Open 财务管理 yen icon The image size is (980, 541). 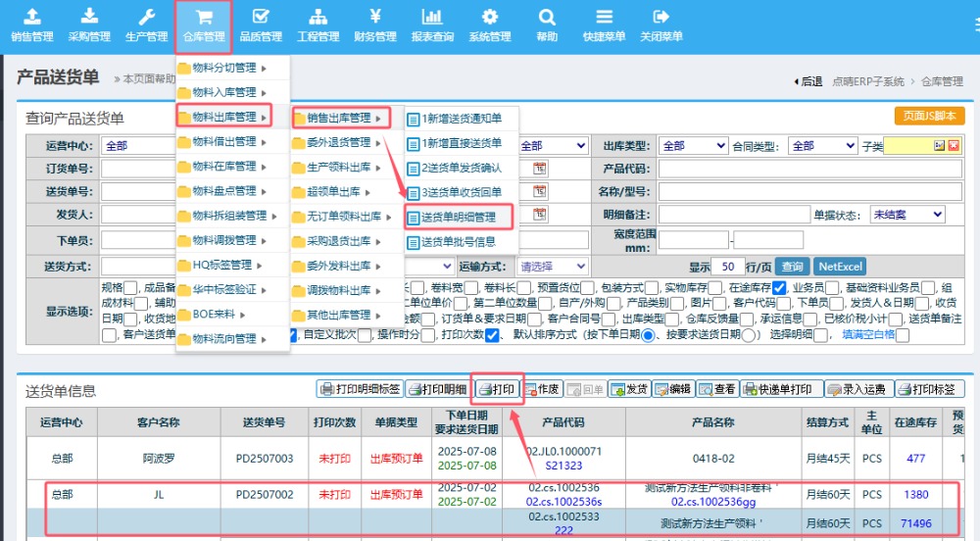[x=375, y=17]
